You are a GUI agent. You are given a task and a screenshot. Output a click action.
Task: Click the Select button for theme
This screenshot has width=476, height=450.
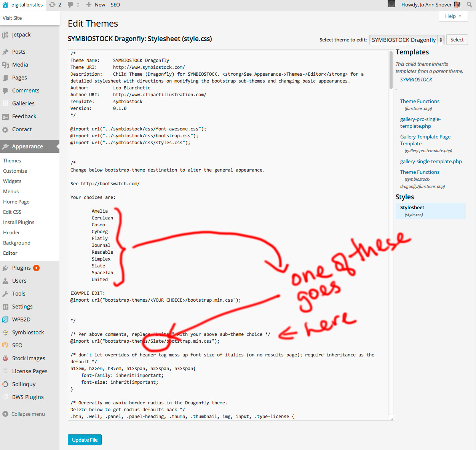click(457, 40)
